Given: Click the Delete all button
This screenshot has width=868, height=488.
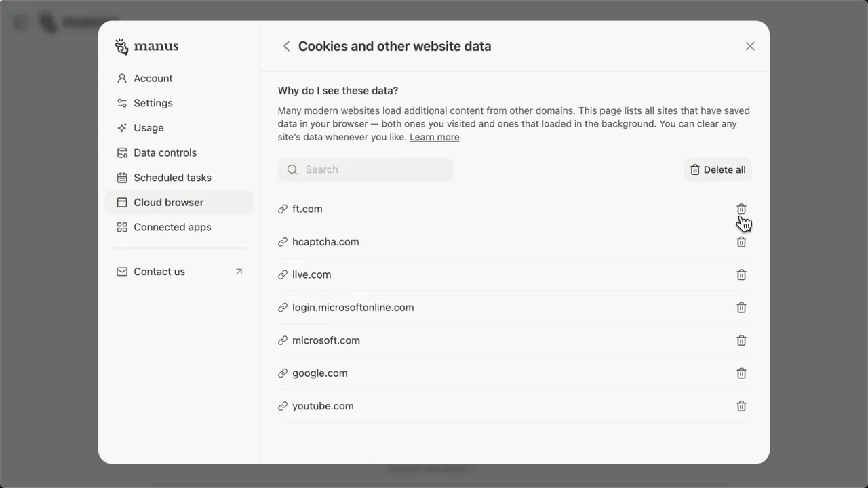Looking at the screenshot, I should [717, 169].
